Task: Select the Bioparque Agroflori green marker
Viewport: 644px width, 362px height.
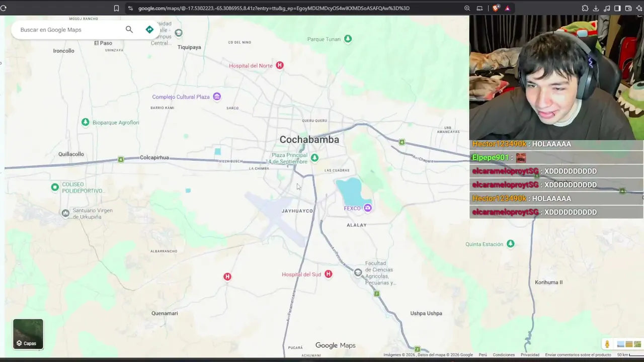Action: [x=86, y=122]
